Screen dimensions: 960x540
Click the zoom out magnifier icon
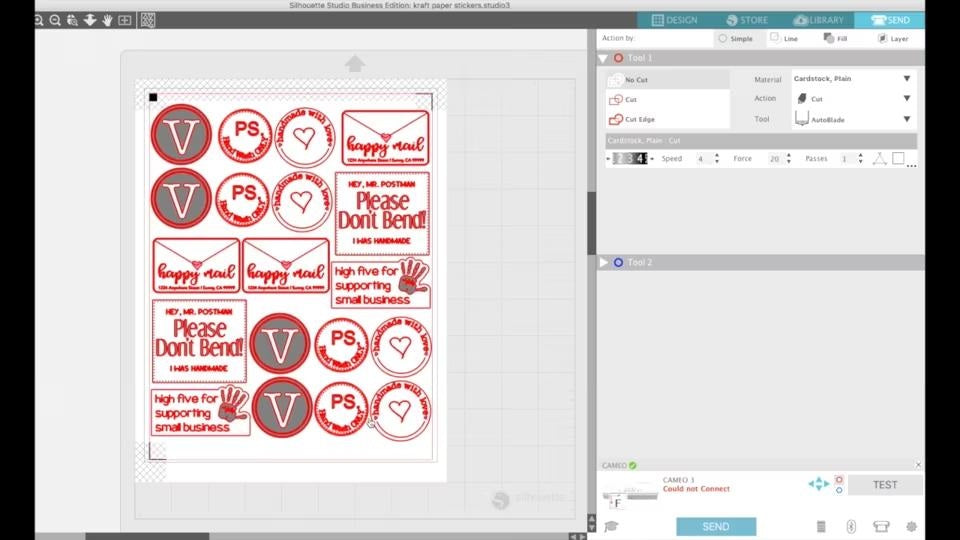[x=56, y=20]
